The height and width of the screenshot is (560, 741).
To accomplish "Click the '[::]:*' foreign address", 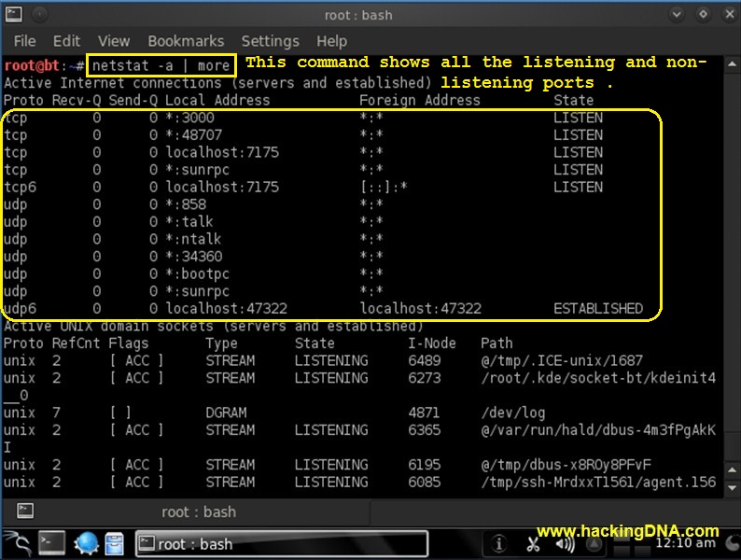I will [384, 188].
